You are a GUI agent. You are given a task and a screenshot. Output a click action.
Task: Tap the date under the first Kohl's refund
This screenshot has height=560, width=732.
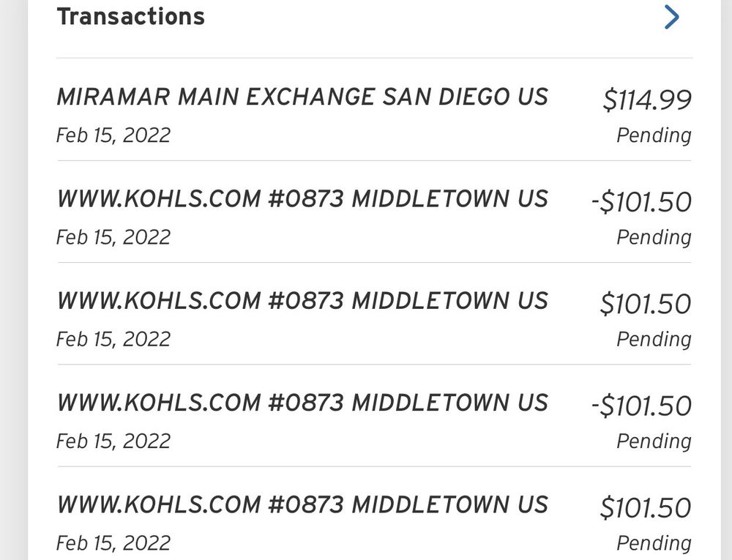[113, 237]
